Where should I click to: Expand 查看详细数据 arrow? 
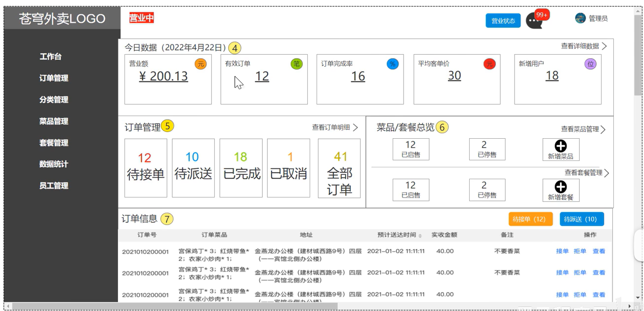coord(604,46)
